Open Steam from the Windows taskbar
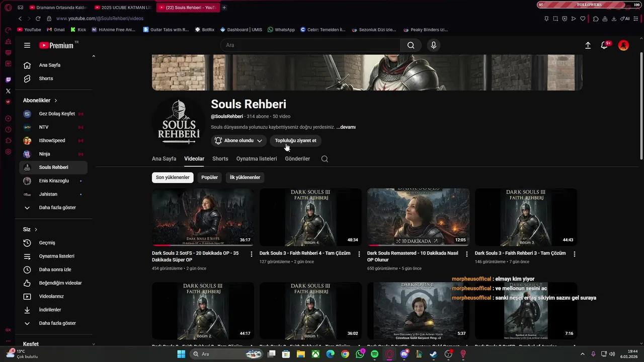 [x=434, y=354]
